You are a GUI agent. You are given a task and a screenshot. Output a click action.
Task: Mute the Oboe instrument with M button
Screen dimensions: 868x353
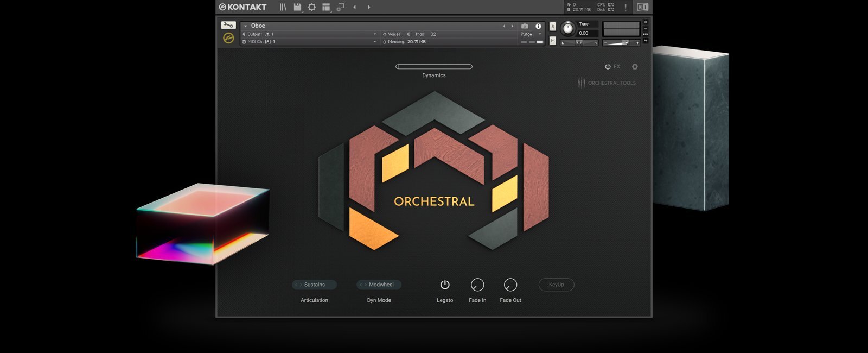point(553,41)
